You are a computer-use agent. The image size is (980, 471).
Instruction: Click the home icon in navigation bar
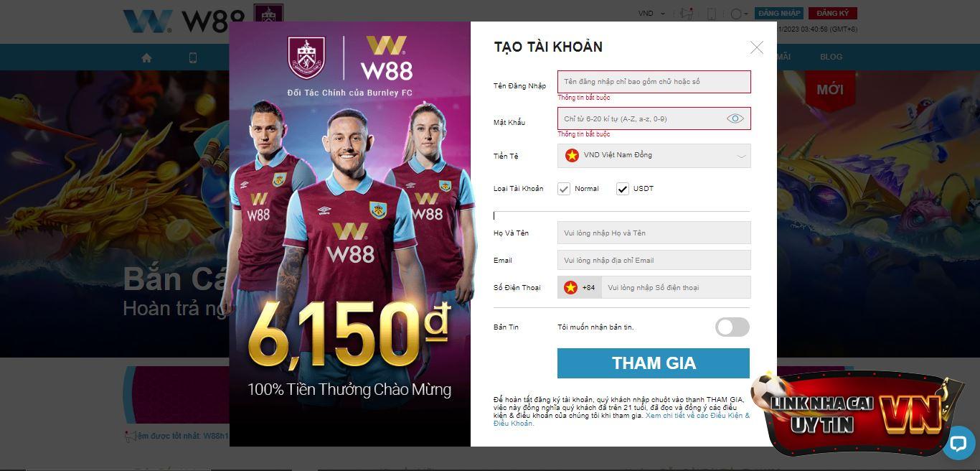click(x=146, y=57)
